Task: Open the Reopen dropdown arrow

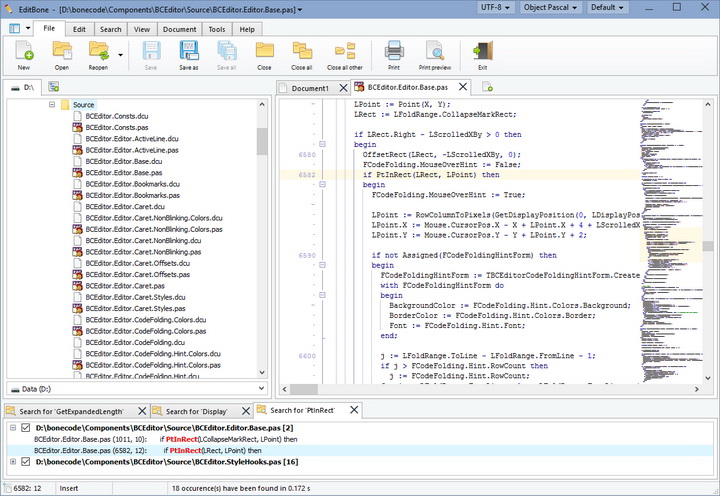Action: [x=121, y=53]
